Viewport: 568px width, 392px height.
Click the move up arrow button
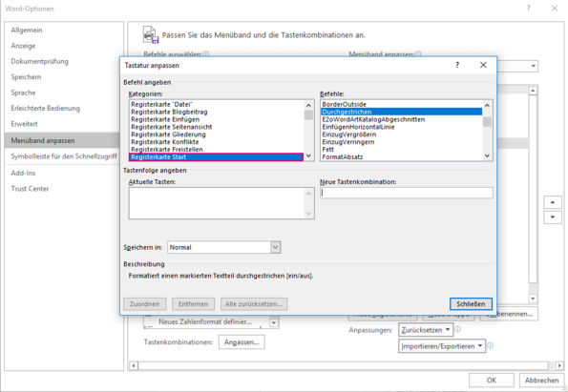coord(553,202)
